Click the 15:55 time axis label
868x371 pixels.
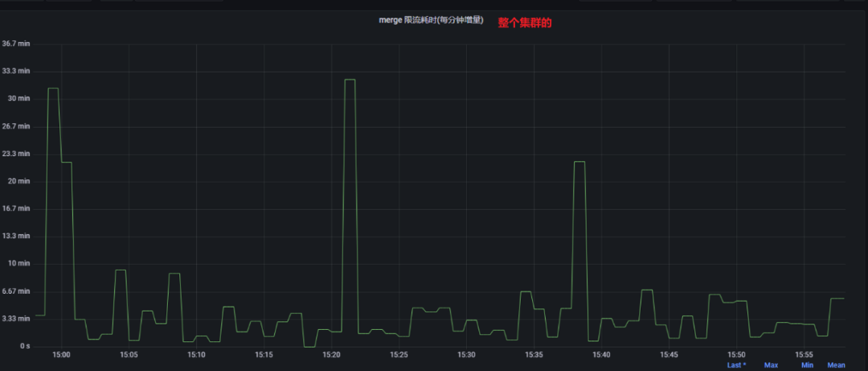coord(804,355)
